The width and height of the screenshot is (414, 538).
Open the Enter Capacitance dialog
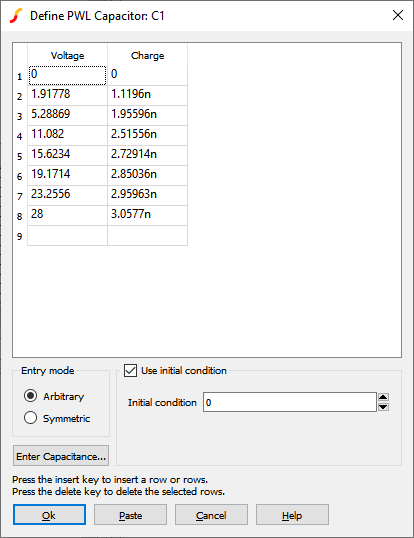[x=61, y=456]
